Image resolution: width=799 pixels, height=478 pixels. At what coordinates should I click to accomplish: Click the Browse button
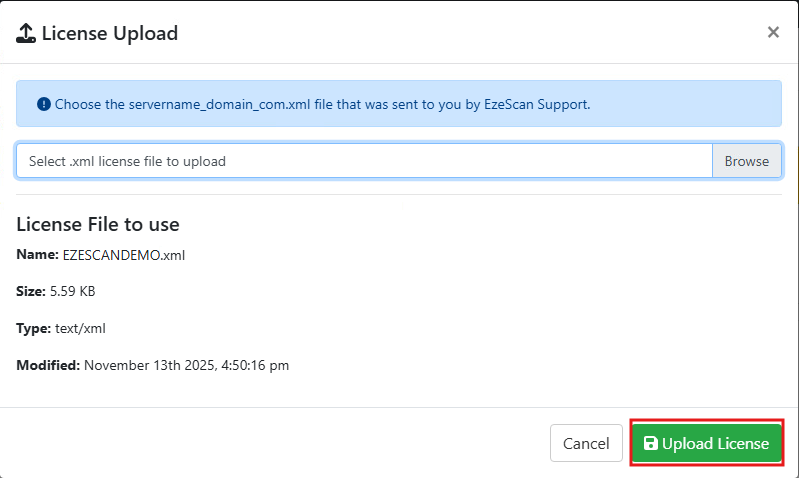click(x=746, y=161)
